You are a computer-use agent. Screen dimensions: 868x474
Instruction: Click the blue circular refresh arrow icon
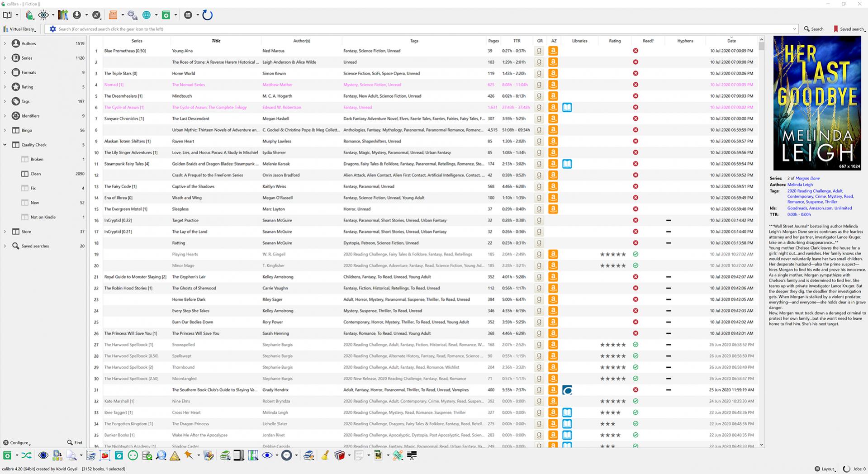207,15
